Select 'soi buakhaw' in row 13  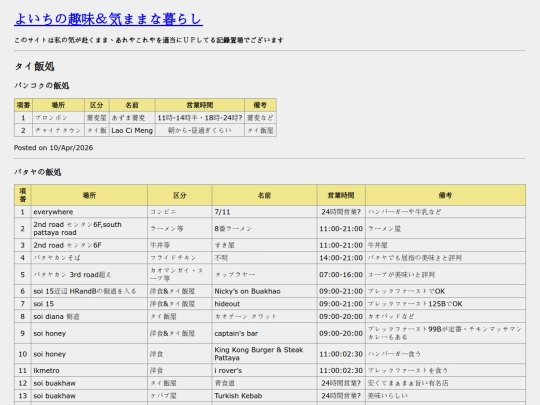click(x=89, y=396)
